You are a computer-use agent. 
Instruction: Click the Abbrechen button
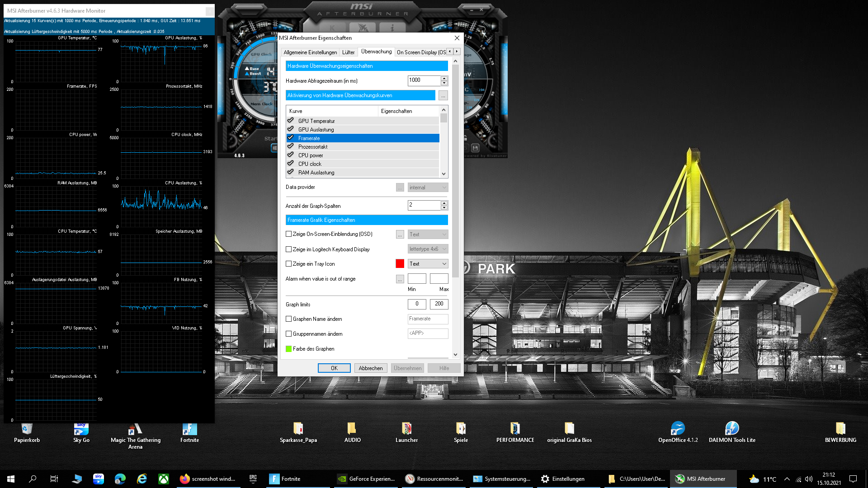(371, 368)
